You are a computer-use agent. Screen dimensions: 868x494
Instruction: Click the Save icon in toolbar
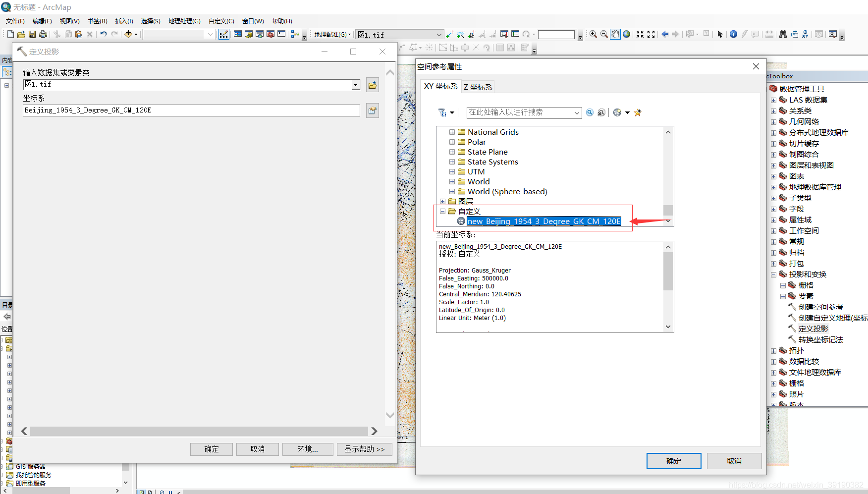[32, 34]
